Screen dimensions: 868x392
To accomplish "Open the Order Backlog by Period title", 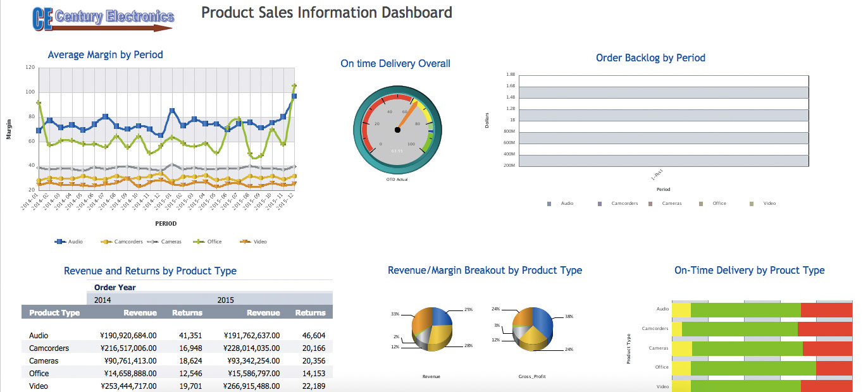I will (650, 58).
